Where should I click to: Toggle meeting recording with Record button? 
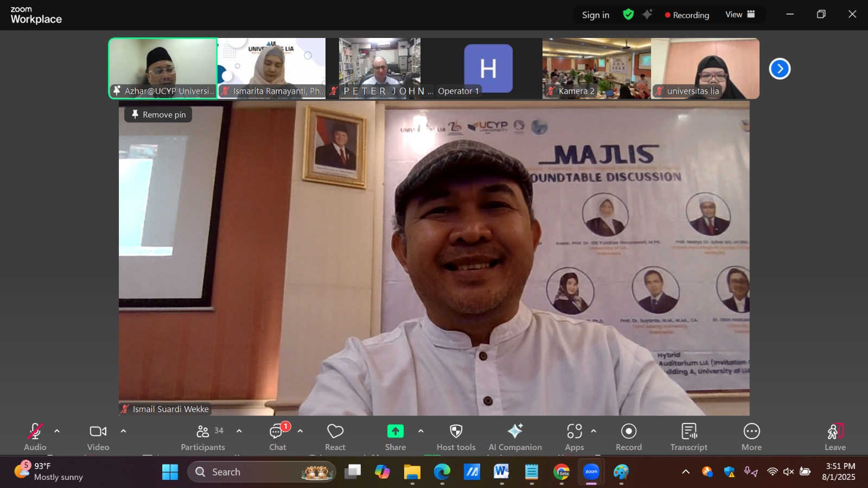click(x=629, y=432)
